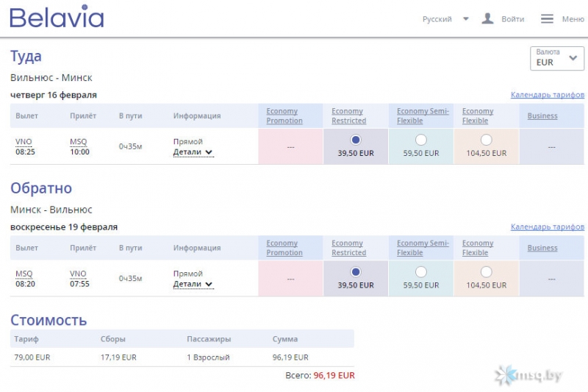Expand Детали for the VNO 08:25 flight
Viewport: 588px width, 392px height.
coord(193,152)
